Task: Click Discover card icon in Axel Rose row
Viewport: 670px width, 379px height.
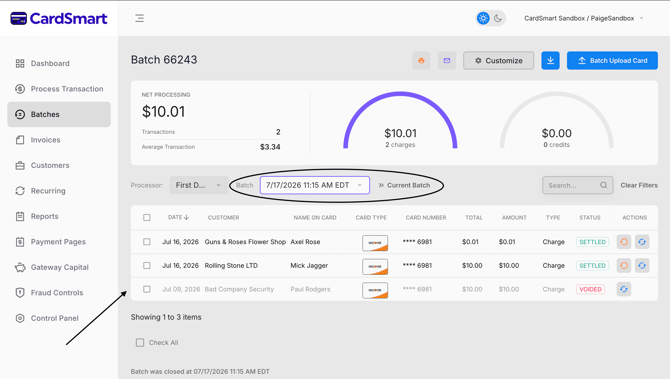Action: click(375, 243)
